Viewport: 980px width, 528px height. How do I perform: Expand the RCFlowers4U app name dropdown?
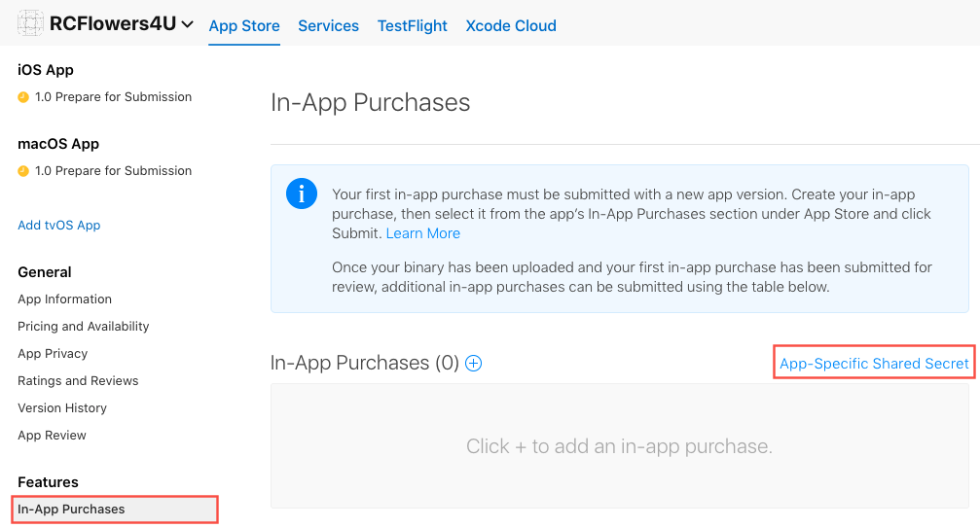tap(188, 25)
